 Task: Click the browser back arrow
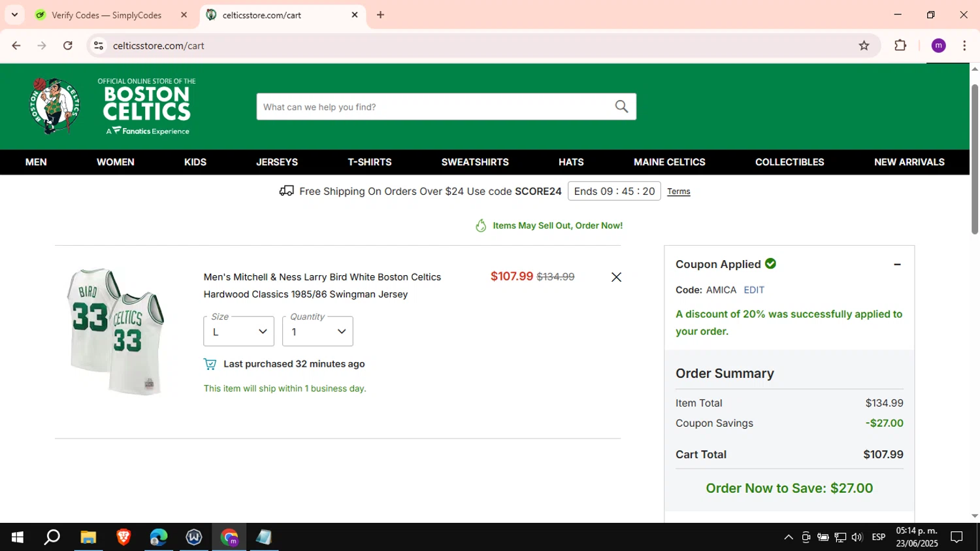pyautogui.click(x=16, y=46)
